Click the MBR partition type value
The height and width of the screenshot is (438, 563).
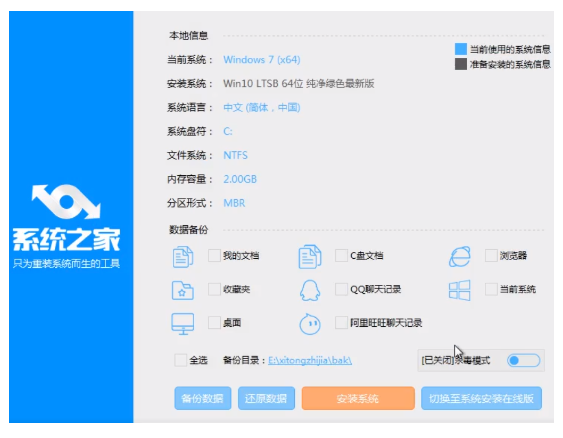coord(234,203)
